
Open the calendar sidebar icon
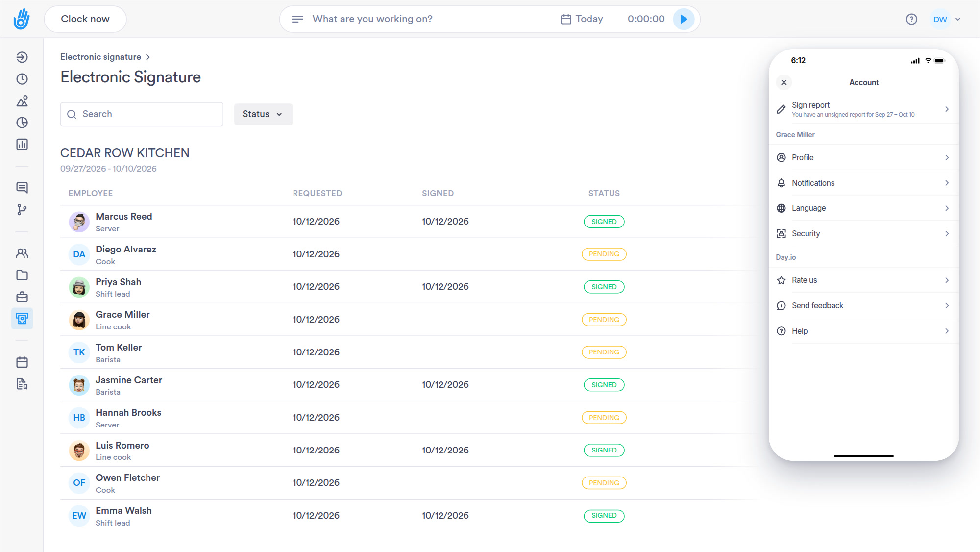[22, 362]
